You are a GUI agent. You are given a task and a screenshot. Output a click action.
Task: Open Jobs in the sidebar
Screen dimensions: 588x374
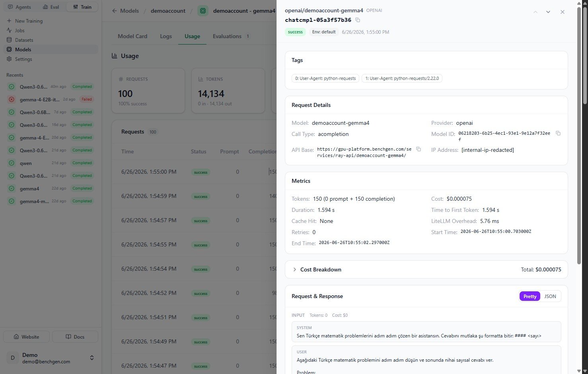(x=51, y=30)
